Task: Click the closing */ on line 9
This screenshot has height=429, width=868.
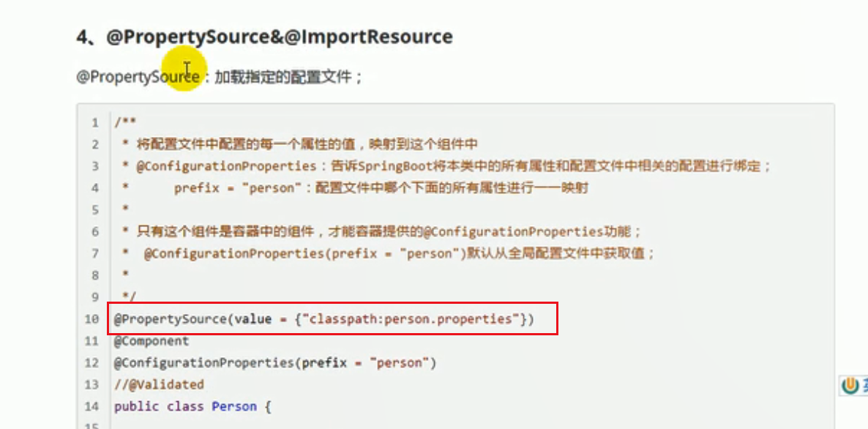Action: coord(128,296)
